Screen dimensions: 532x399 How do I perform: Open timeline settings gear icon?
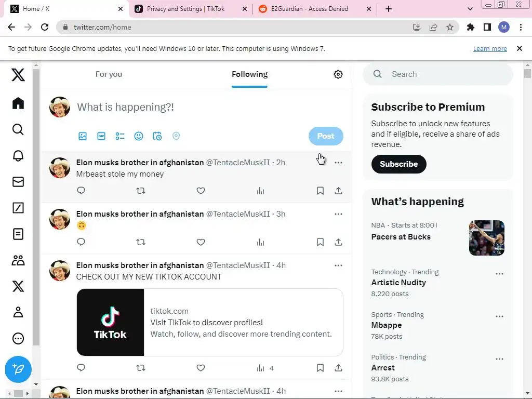point(338,74)
